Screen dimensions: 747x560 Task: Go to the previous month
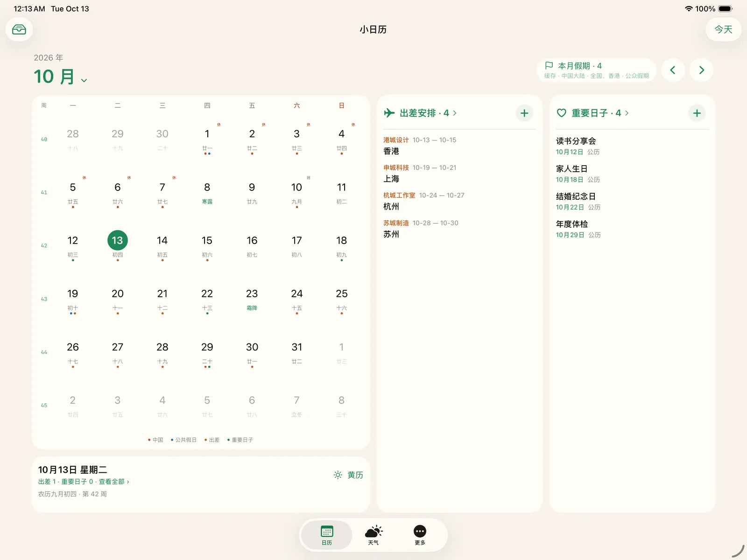(x=673, y=70)
